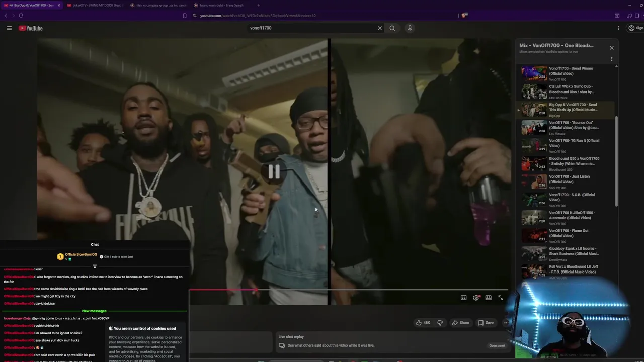Go back in browser history
644x362 pixels.
tap(6, 16)
